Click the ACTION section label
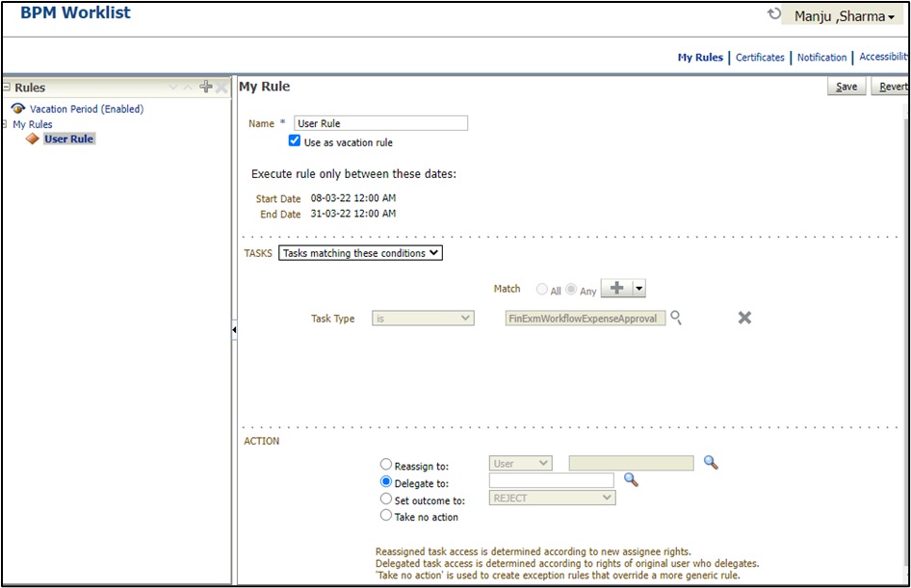The image size is (911, 588). point(261,441)
